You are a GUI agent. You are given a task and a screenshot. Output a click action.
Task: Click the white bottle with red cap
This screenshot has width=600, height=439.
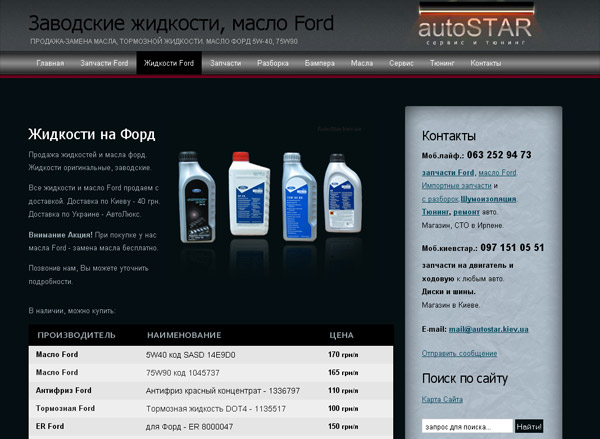click(x=249, y=194)
